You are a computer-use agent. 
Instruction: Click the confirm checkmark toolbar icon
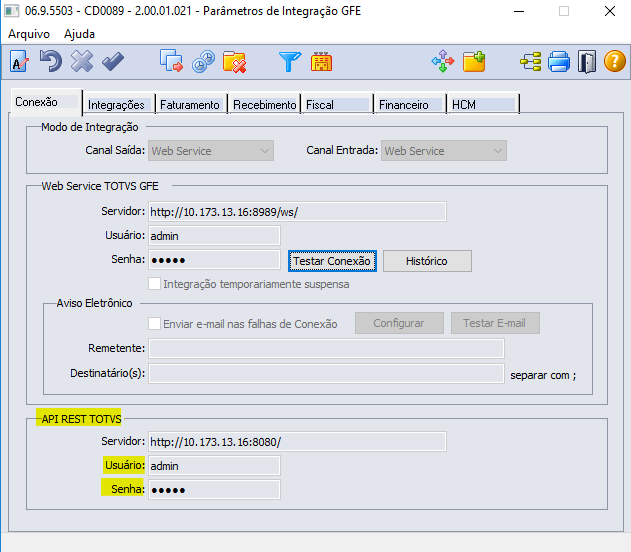(113, 61)
